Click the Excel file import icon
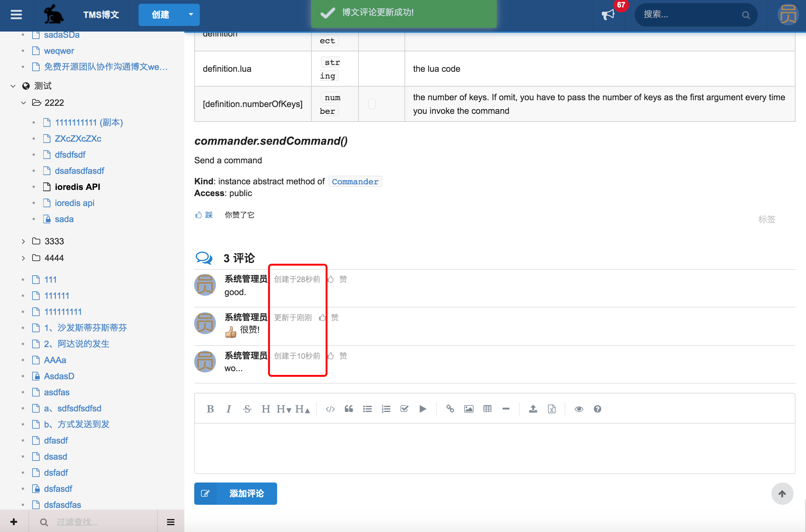Viewport: 806px width, 532px height. pyautogui.click(x=552, y=409)
